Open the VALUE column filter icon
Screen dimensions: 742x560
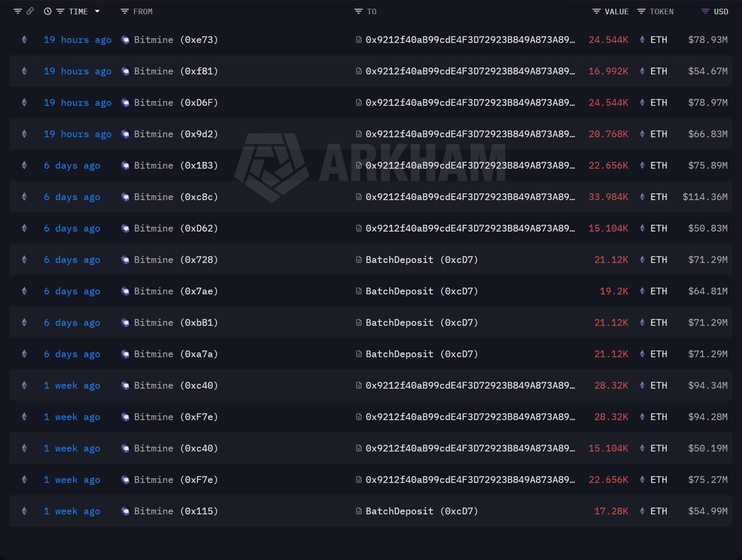tap(597, 11)
